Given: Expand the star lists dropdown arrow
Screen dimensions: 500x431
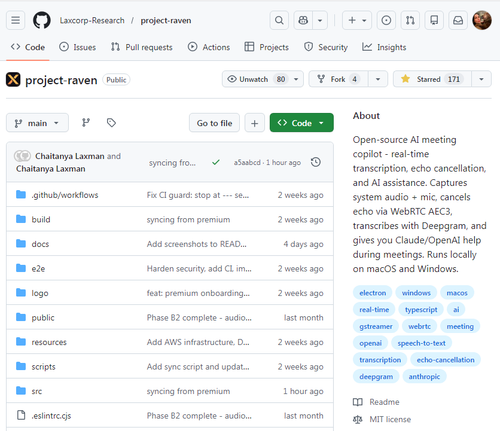Looking at the screenshot, I should (x=481, y=79).
